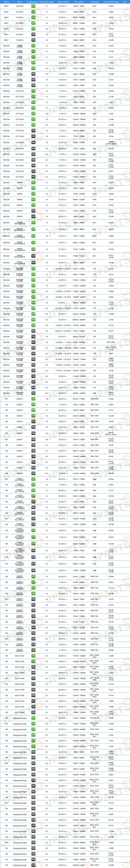Screen dimensions: 130x868
Task: Click petrol icon in Superb Kombi CDVA row
Action: coord(33,325)
